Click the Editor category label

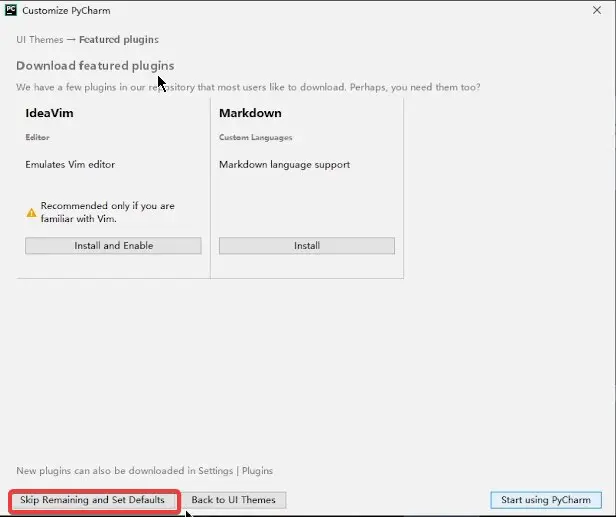tap(37, 137)
